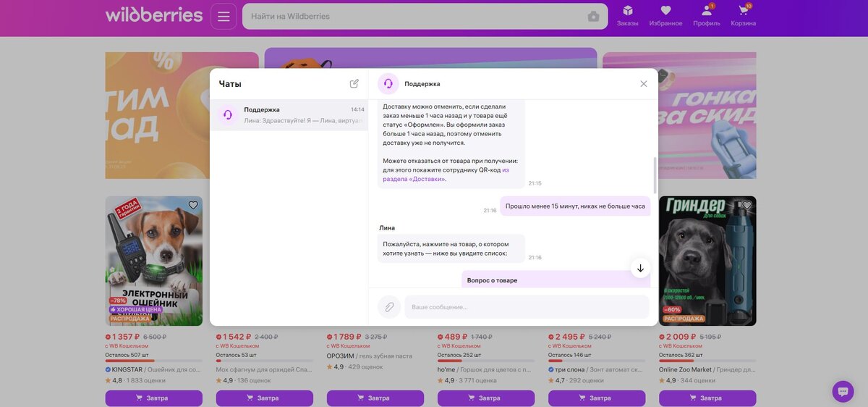The image size is (868, 407).
Task: Click Лина sender name in chat
Action: [387, 227]
